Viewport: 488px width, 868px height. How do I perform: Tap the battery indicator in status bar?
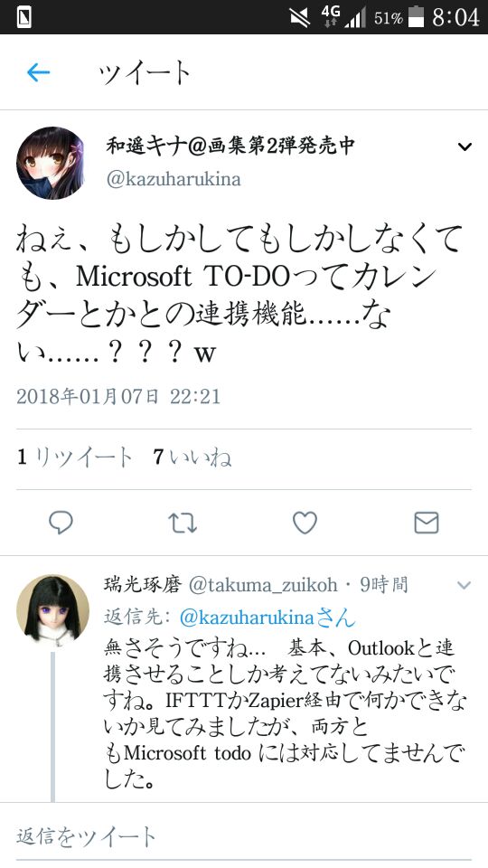tap(416, 17)
